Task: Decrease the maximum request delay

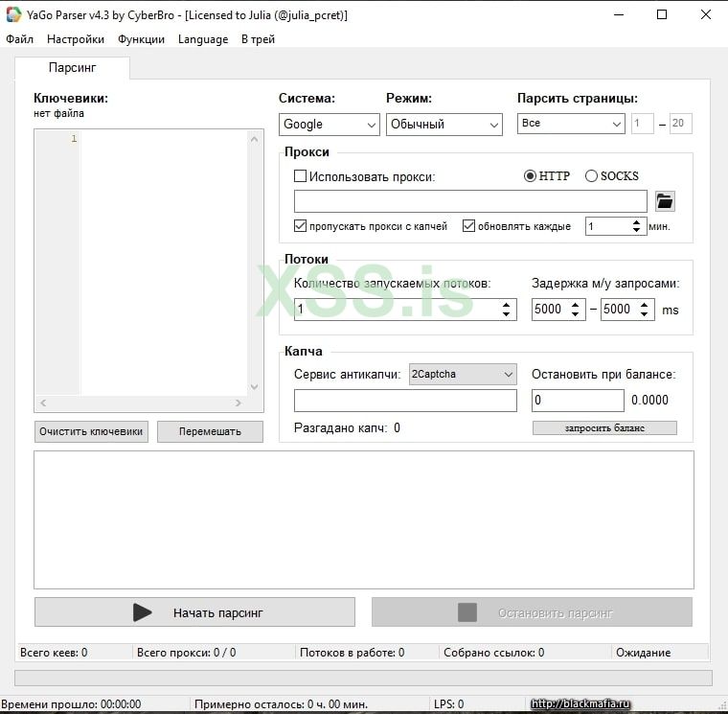Action: tap(644, 314)
